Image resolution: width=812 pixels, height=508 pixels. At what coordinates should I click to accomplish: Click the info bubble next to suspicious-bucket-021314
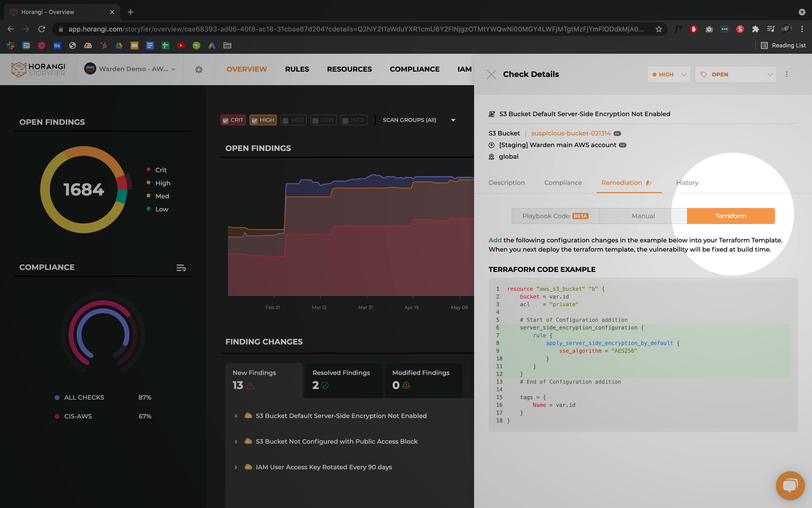click(617, 133)
